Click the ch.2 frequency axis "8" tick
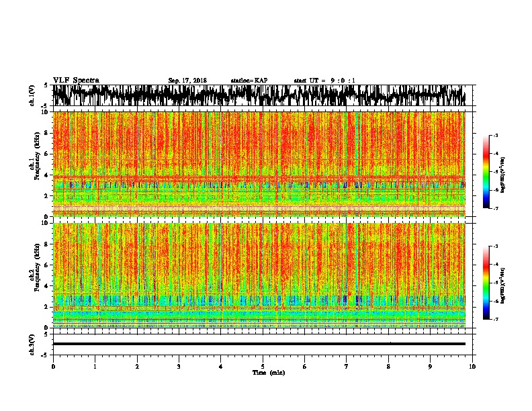The width and height of the screenshot is (532, 411). (x=46, y=244)
